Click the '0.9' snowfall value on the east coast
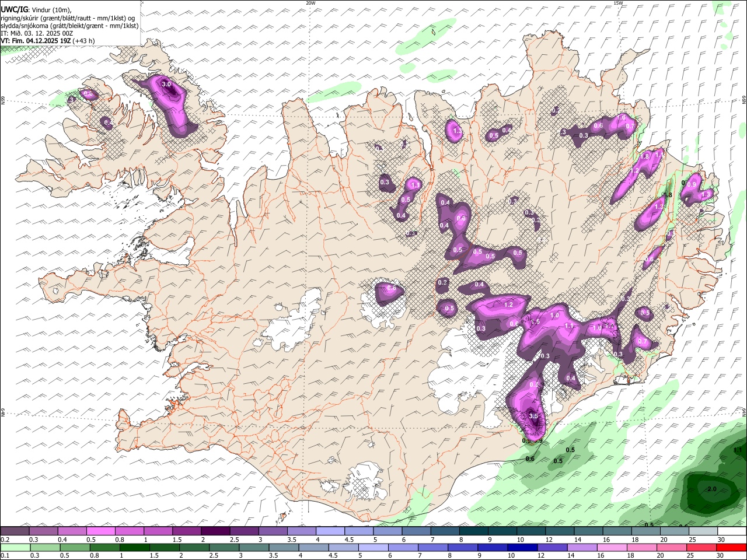 [692, 184]
